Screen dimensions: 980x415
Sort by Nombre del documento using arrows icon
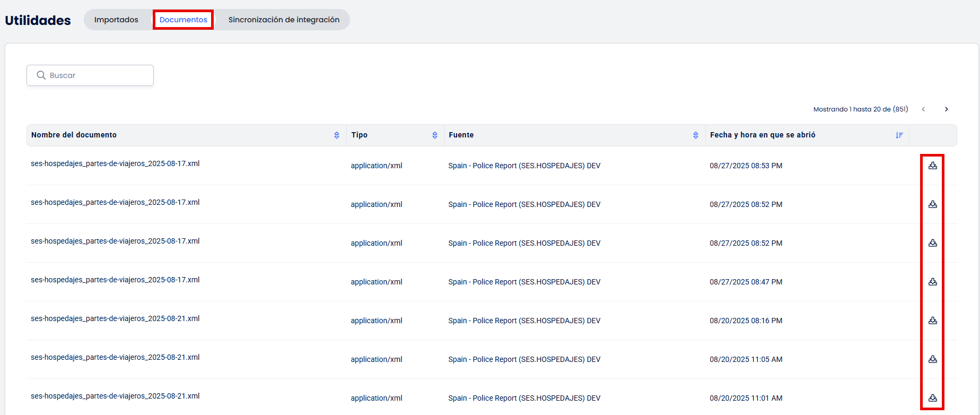(x=337, y=135)
